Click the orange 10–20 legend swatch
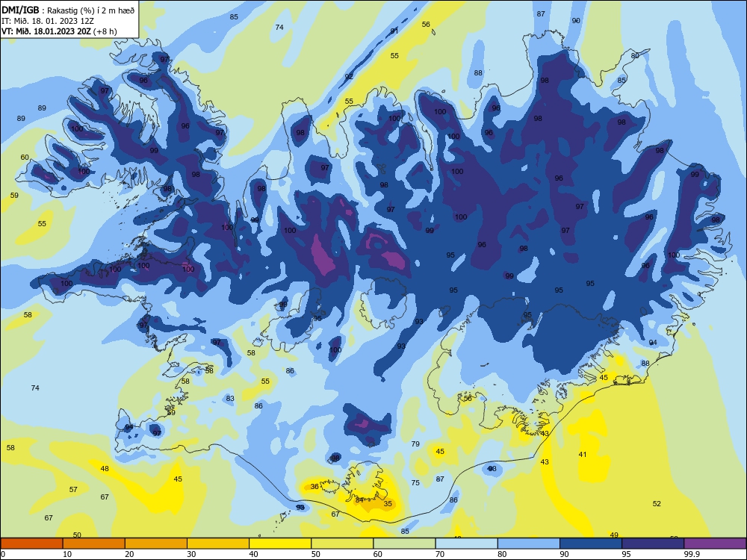747x560 pixels. click(94, 544)
